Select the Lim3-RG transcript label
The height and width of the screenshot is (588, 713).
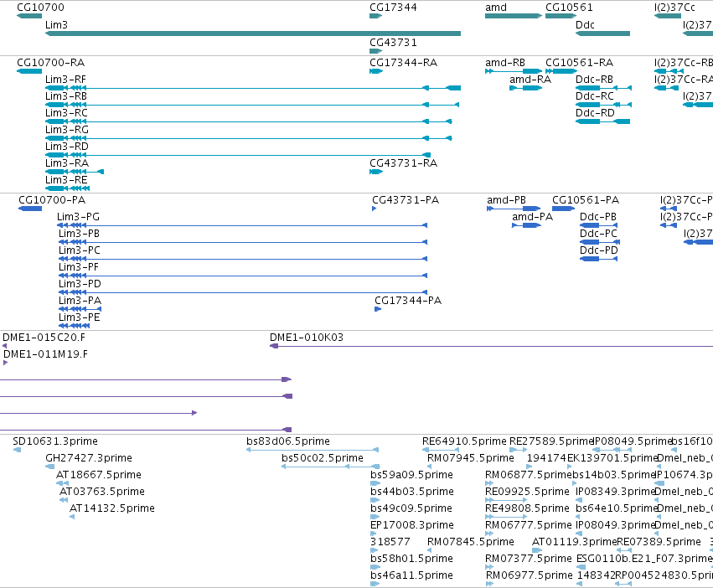coord(67,130)
